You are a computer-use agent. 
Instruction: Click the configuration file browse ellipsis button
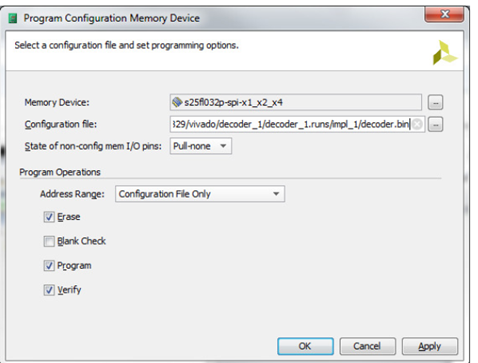(x=435, y=125)
